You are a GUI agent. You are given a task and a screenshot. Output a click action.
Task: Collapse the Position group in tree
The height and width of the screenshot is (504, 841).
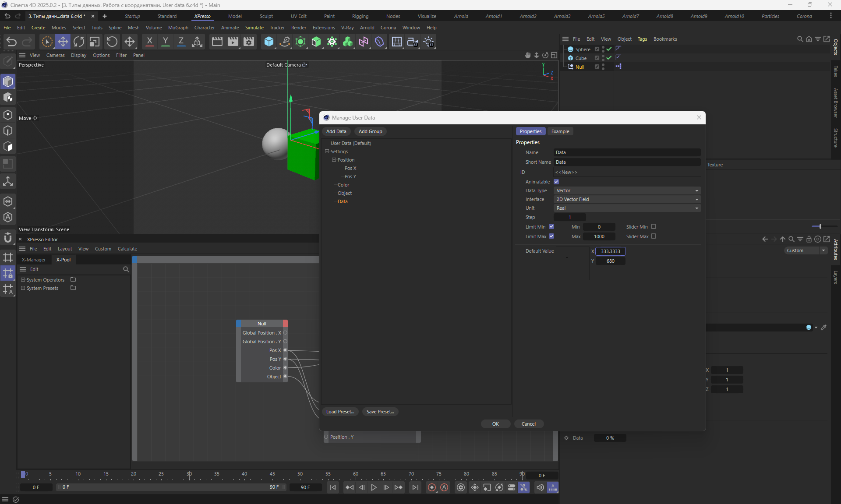[334, 160]
